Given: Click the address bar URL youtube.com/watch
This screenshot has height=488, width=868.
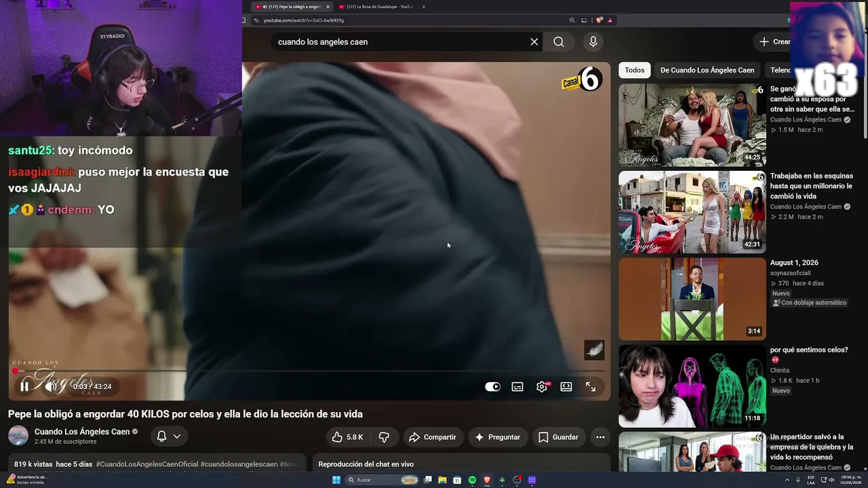Looking at the screenshot, I should (x=304, y=20).
